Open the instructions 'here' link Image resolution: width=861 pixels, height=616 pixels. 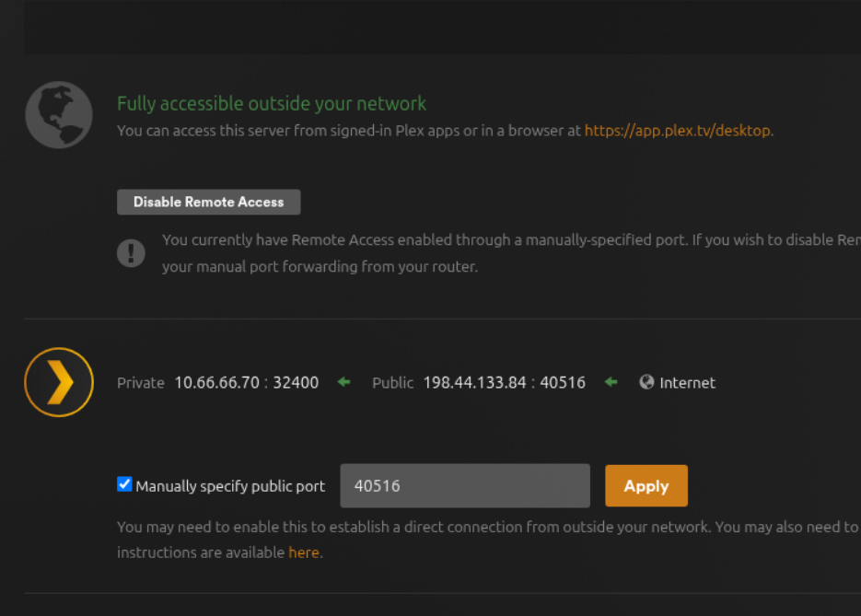(304, 552)
